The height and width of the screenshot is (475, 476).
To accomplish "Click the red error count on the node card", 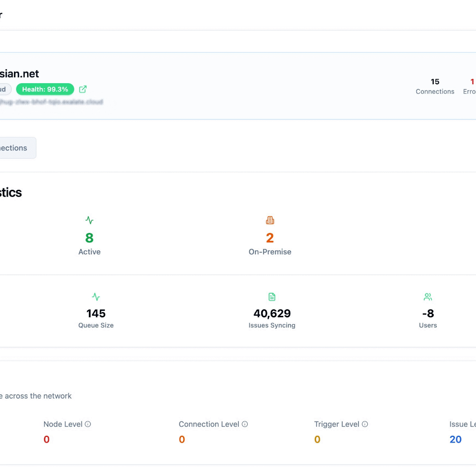I will click(472, 82).
